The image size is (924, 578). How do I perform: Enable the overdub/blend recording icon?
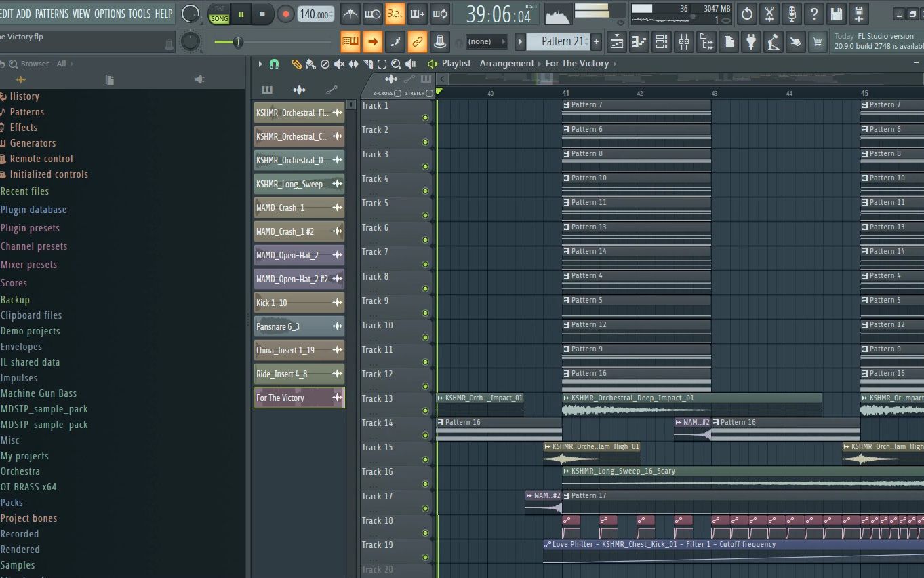click(x=417, y=14)
